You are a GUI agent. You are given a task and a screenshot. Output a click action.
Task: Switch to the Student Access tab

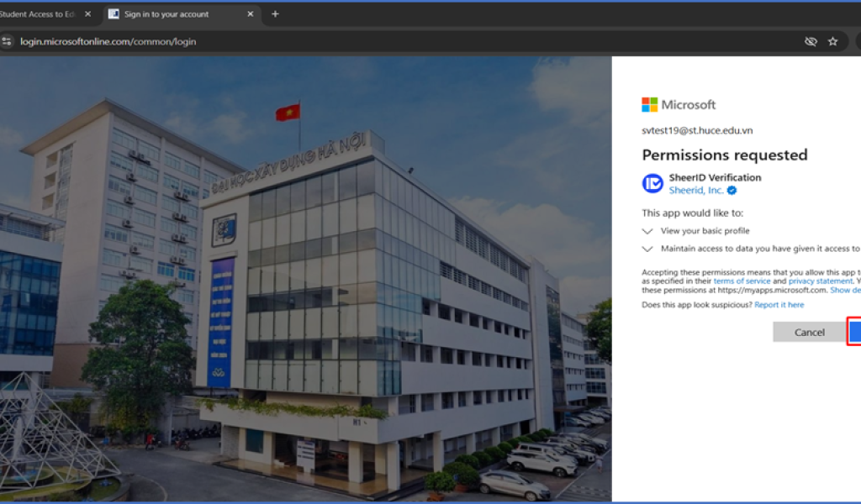38,14
